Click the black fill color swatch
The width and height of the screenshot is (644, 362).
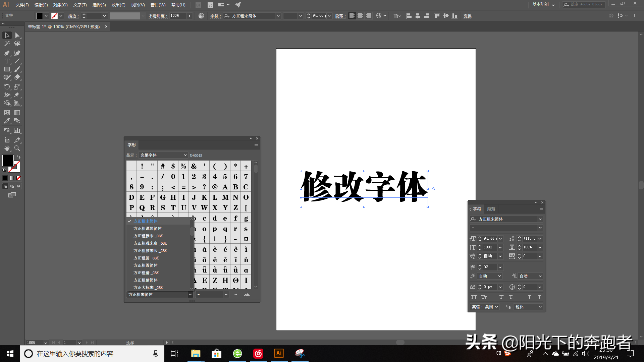click(x=8, y=160)
